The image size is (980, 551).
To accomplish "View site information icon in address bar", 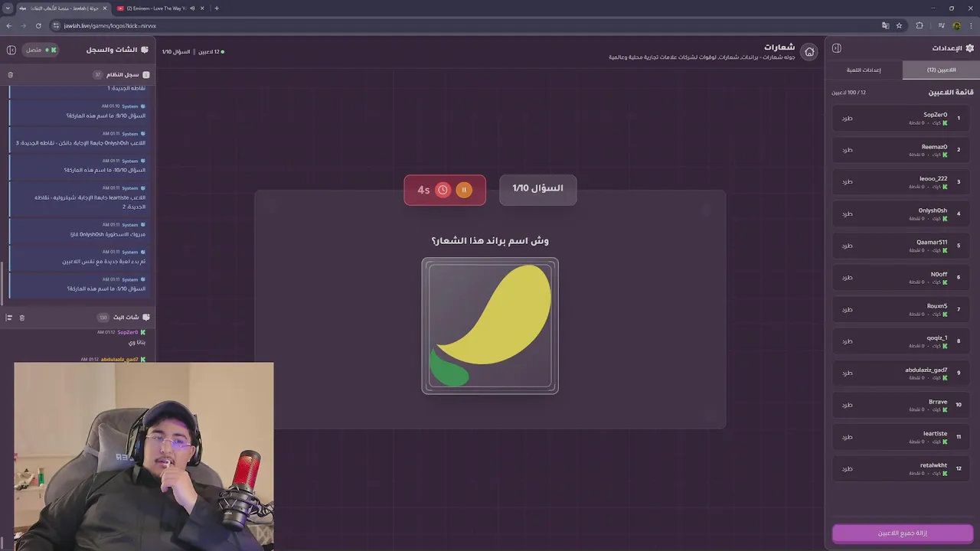I will point(56,25).
